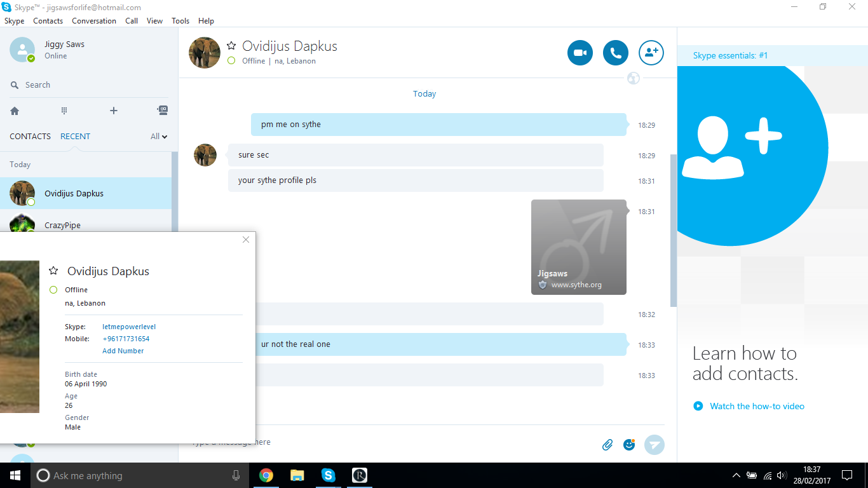
Task: Click the Skype taskbar icon
Action: [x=328, y=475]
